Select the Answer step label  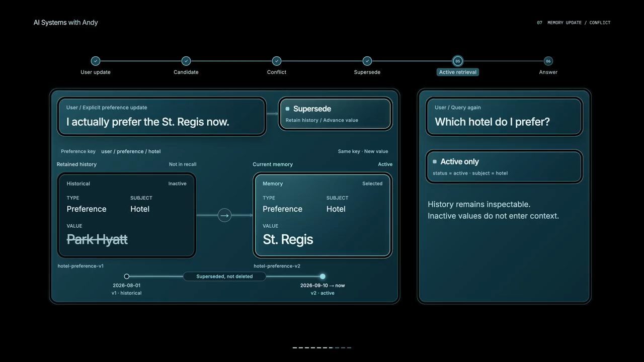click(x=548, y=72)
